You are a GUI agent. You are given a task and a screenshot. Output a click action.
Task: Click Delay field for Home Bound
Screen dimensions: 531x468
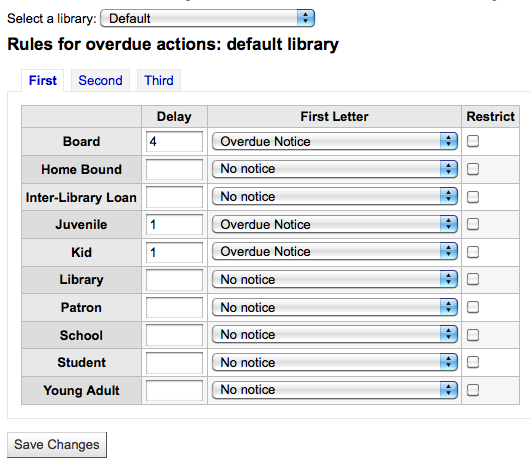(x=174, y=169)
